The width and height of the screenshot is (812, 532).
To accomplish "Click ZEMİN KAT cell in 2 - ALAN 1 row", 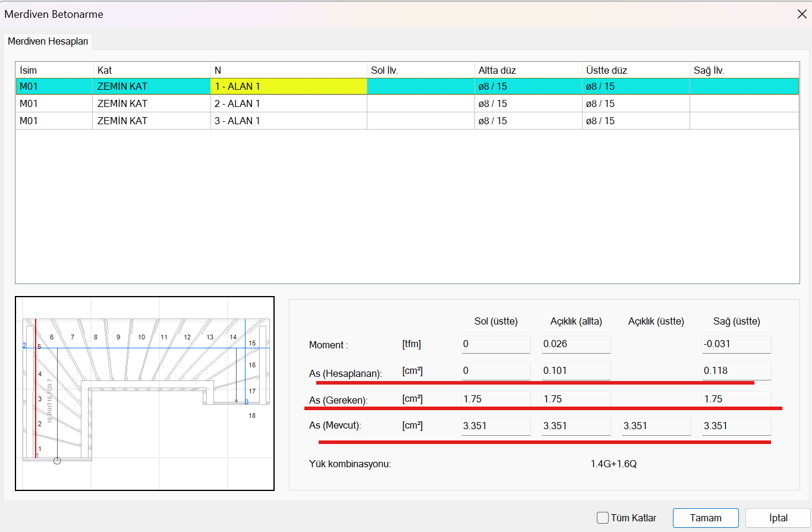I will pyautogui.click(x=152, y=103).
